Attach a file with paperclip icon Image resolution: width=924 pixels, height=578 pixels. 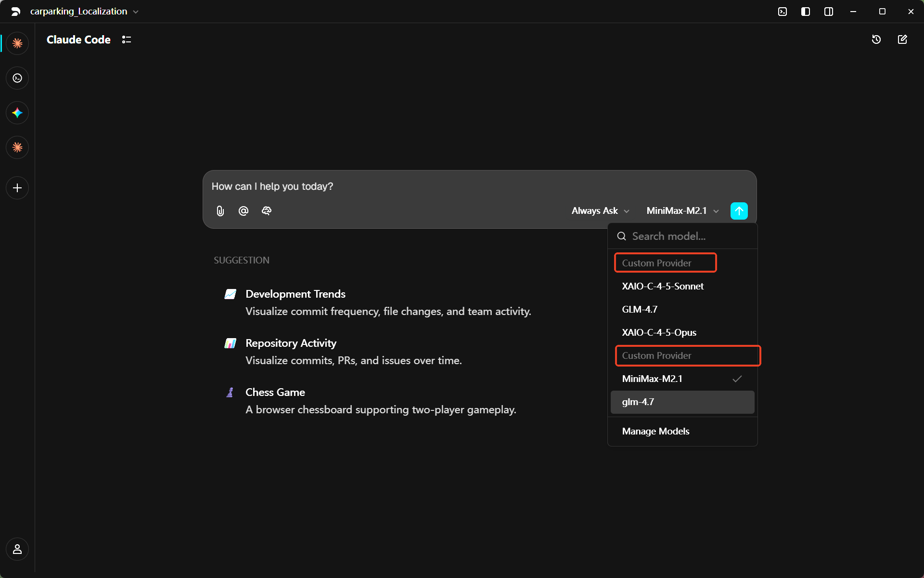point(220,211)
